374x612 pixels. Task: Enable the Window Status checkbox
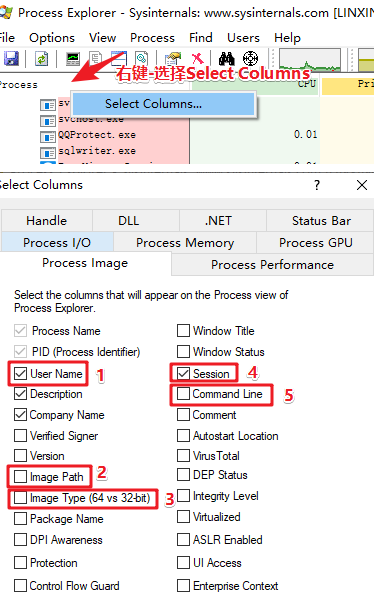(183, 352)
